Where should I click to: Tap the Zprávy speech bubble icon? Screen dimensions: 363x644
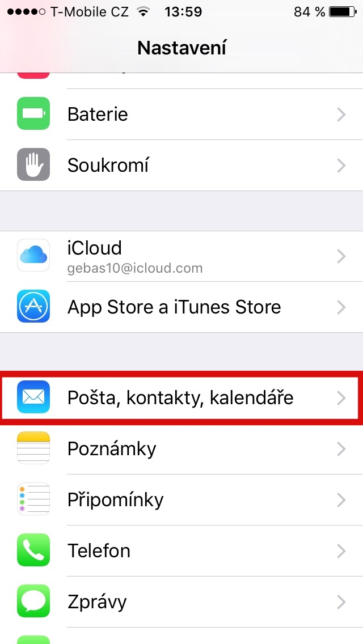tap(33, 601)
